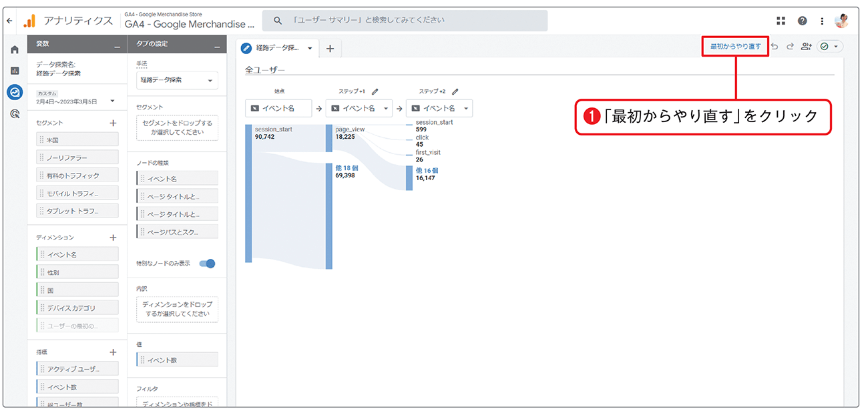Click the share exploration people icon
The width and height of the screenshot is (868, 411).
[807, 47]
